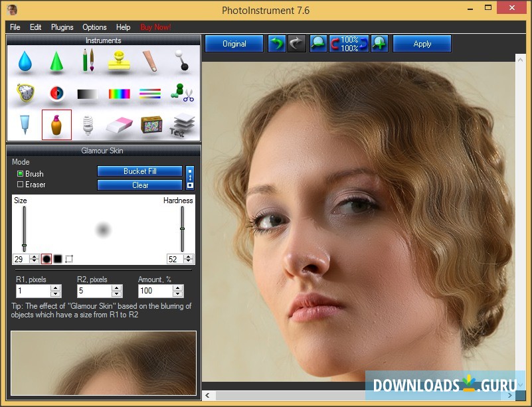This screenshot has width=532, height=407.
Task: Click the red Buy Now! menu
Action: click(155, 27)
